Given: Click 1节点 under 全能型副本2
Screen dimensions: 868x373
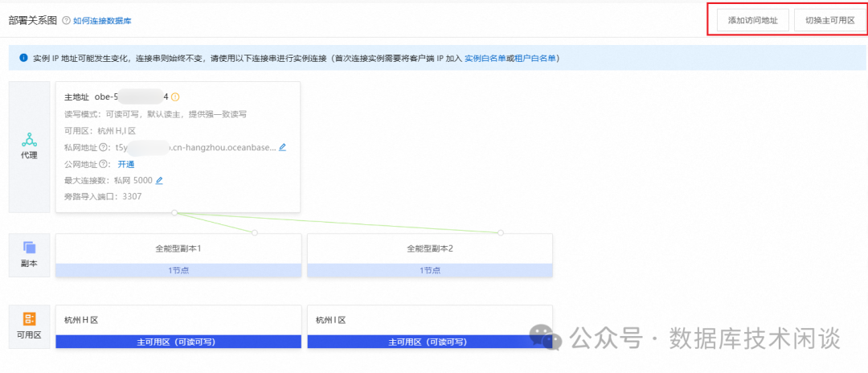Looking at the screenshot, I should 429,270.
